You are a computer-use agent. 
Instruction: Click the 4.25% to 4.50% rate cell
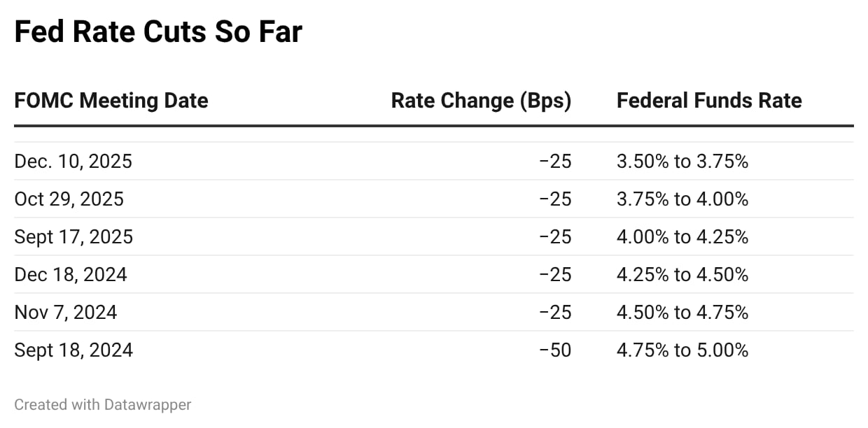coord(682,275)
